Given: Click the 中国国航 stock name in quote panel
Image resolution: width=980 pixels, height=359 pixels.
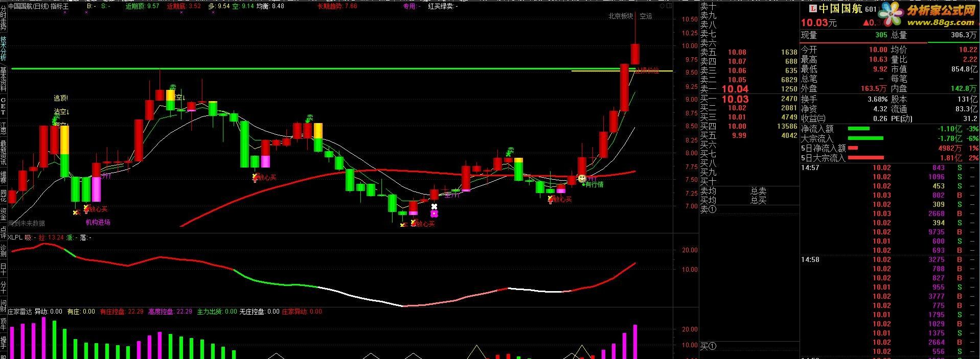Looking at the screenshot, I should pos(841,9).
